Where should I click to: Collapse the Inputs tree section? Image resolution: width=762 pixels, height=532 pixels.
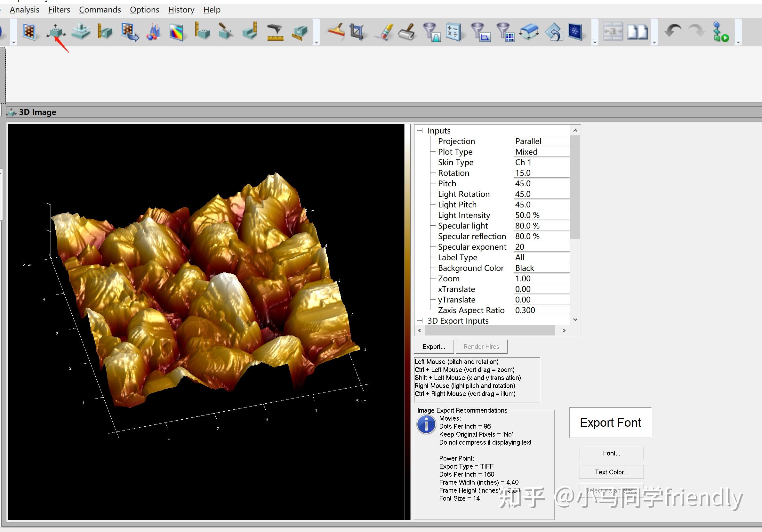(420, 131)
